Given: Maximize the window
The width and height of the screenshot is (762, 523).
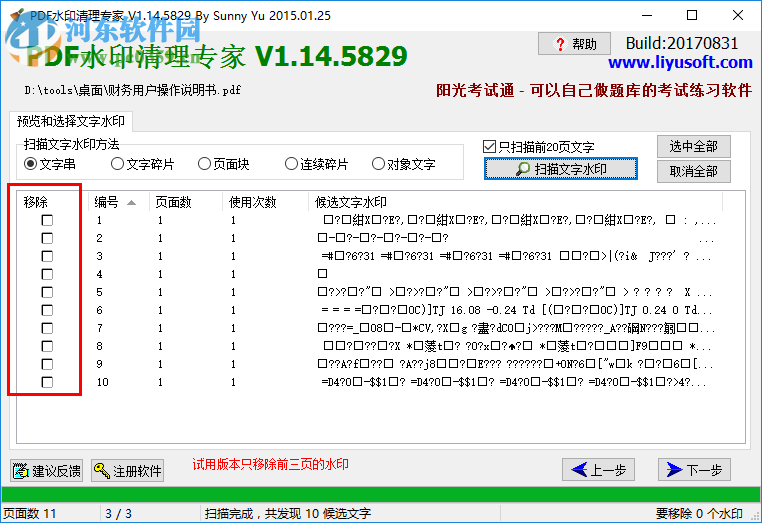Looking at the screenshot, I should point(692,16).
